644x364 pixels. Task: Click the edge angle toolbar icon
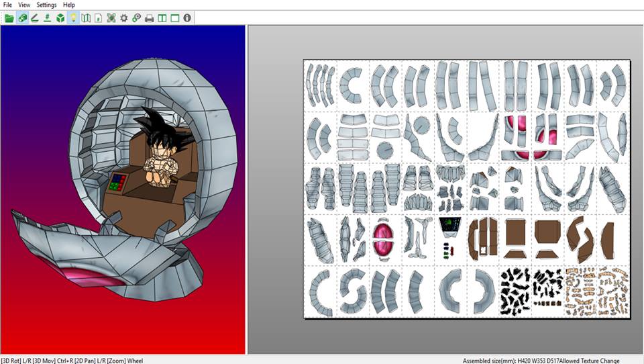tap(35, 18)
